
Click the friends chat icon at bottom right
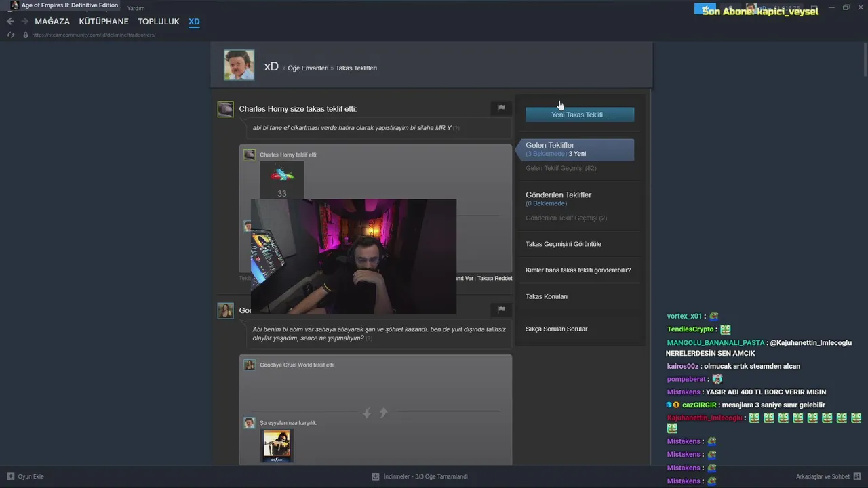(857, 476)
